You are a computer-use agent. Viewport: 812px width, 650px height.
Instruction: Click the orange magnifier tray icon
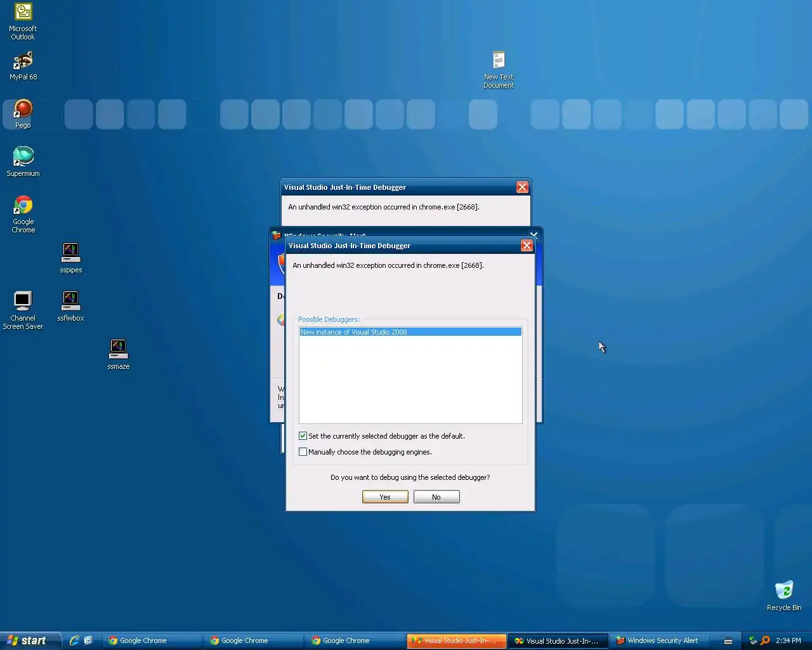tap(765, 640)
